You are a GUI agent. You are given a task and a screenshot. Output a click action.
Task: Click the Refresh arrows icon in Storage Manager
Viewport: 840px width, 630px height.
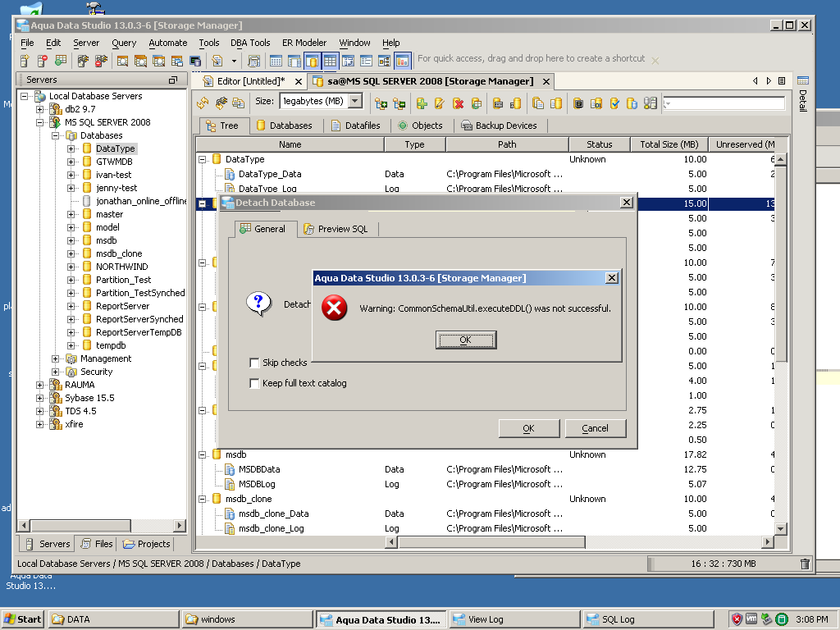(203, 103)
